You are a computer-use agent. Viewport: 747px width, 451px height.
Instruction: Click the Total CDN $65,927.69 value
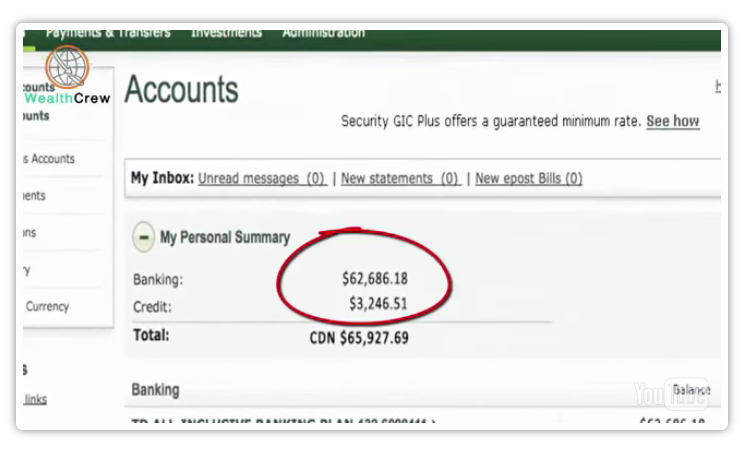[x=359, y=338]
